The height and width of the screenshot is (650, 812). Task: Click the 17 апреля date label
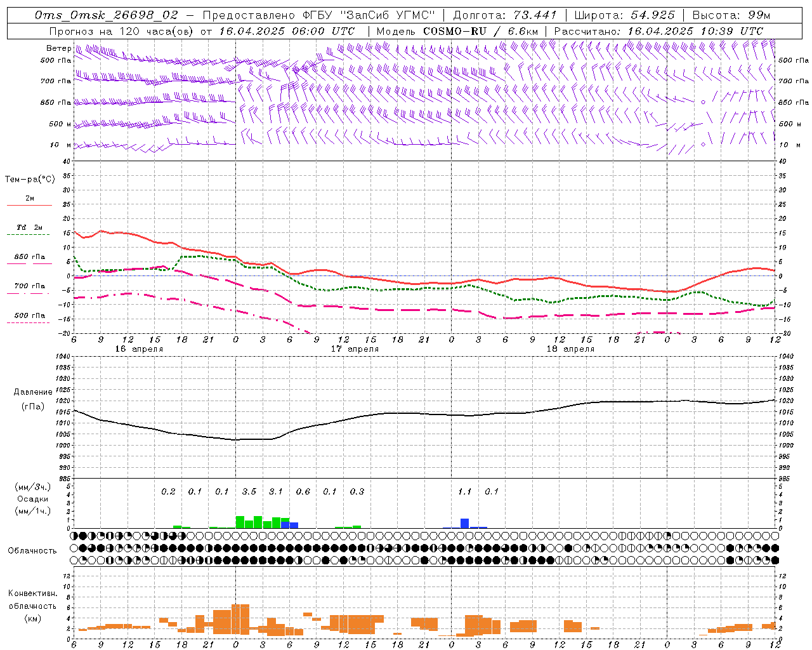pyautogui.click(x=355, y=349)
